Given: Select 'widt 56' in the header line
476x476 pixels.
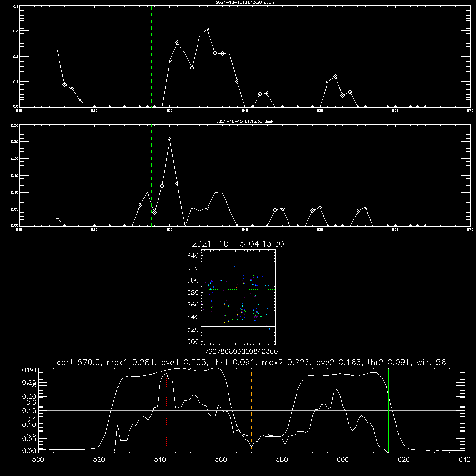Looking at the screenshot, I should coord(431,362).
